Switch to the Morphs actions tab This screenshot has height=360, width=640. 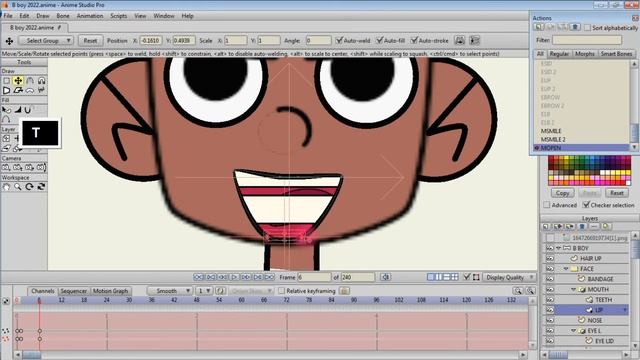[x=584, y=54]
